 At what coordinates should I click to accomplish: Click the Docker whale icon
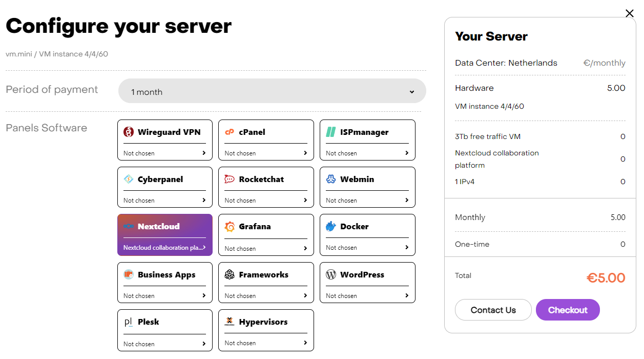(x=331, y=227)
